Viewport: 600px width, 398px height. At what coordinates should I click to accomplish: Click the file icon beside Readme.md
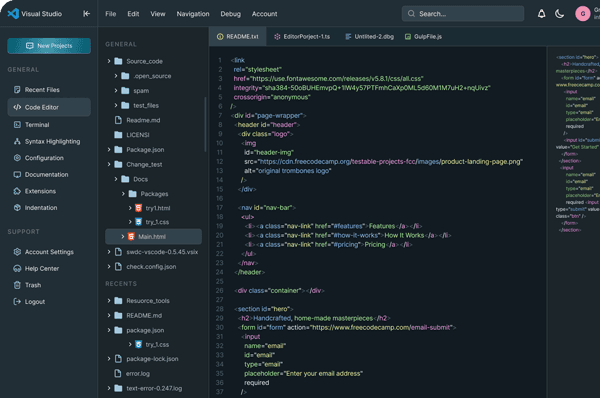(x=118, y=120)
